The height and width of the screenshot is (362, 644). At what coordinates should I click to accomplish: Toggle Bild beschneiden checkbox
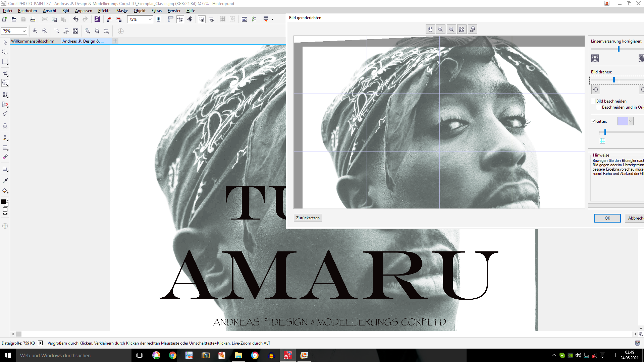593,101
